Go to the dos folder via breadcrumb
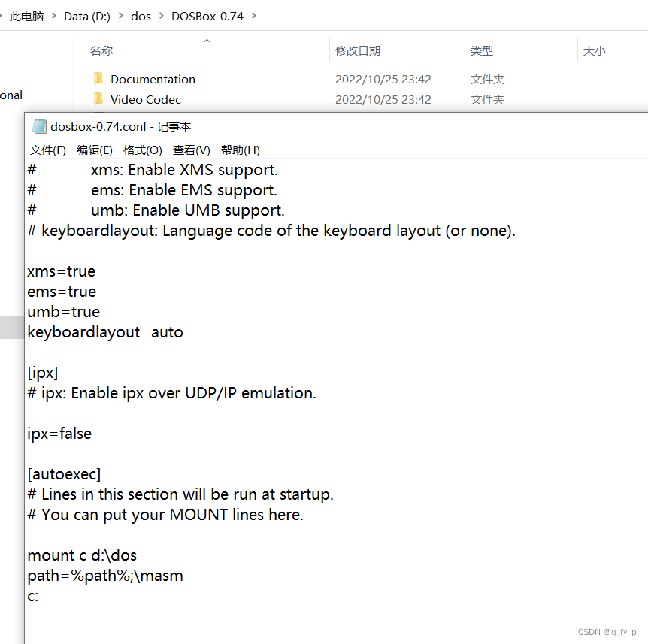This screenshot has width=648, height=644. pos(141,15)
